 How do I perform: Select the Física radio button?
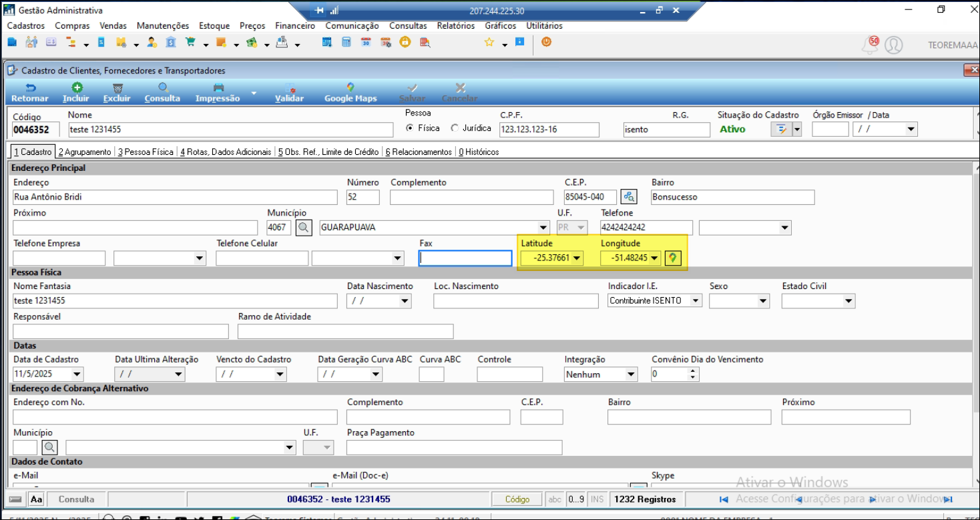pos(410,128)
